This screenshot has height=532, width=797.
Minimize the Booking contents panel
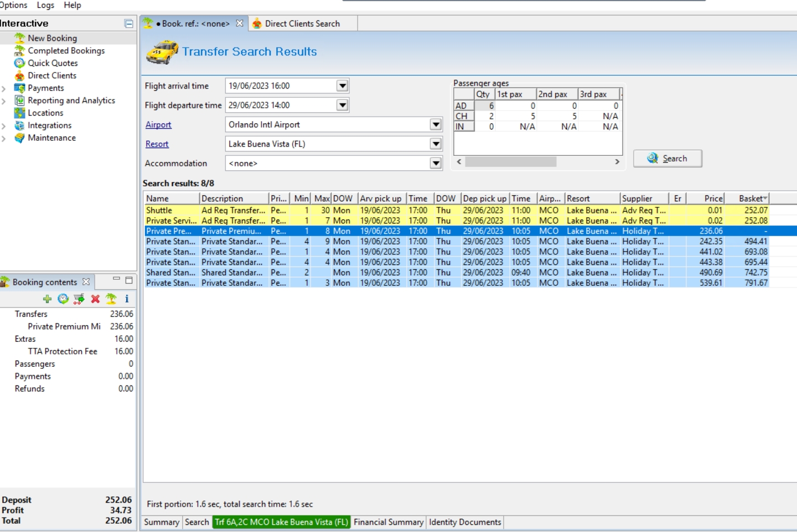pyautogui.click(x=116, y=279)
